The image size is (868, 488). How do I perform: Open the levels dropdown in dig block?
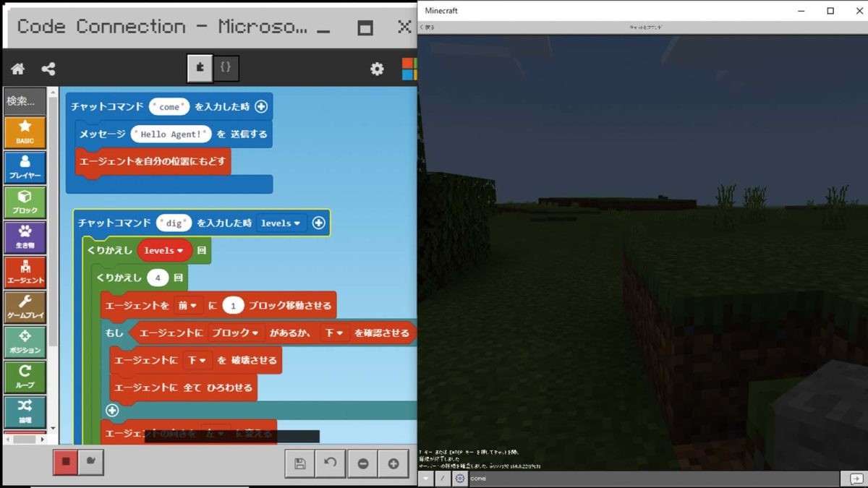[x=281, y=223]
